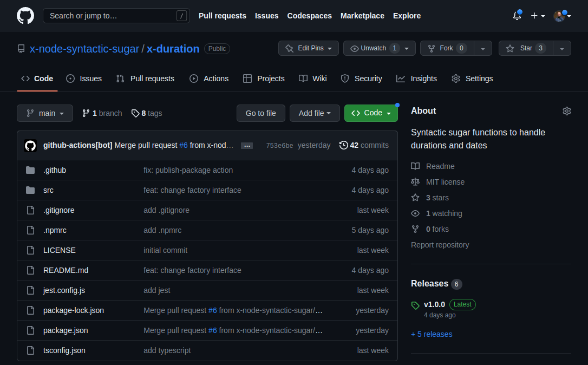Click the fork icon beside 0 forks

(415, 229)
